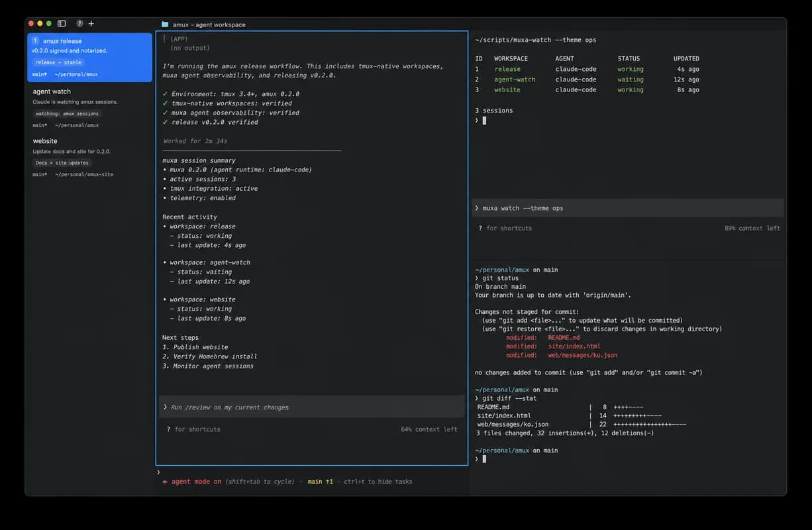Click 'Worked for 2m 34s' line
The image size is (812, 530).
pos(196,141)
